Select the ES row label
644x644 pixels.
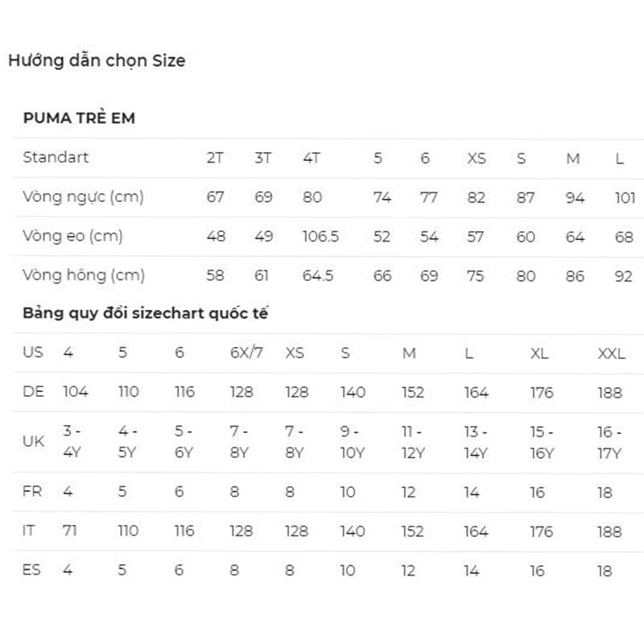(x=32, y=570)
